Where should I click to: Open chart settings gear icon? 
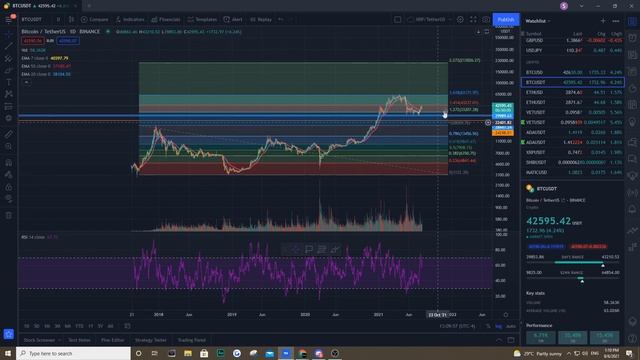(460, 20)
